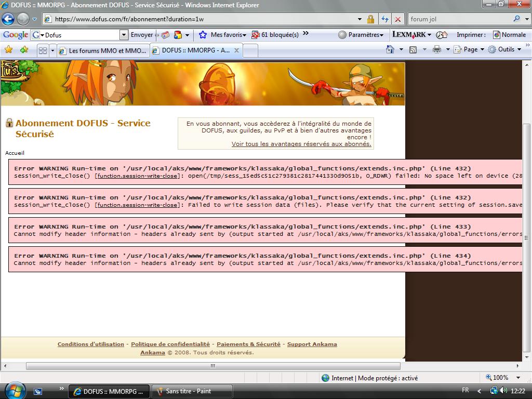This screenshot has width=532, height=399.
Task: Click the network tray icon
Action: [x=494, y=391]
